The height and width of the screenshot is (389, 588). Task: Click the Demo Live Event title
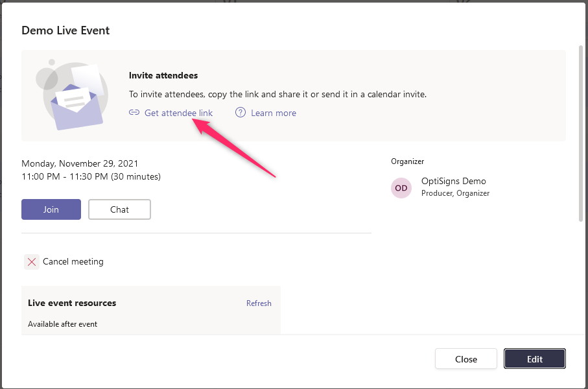[65, 30]
